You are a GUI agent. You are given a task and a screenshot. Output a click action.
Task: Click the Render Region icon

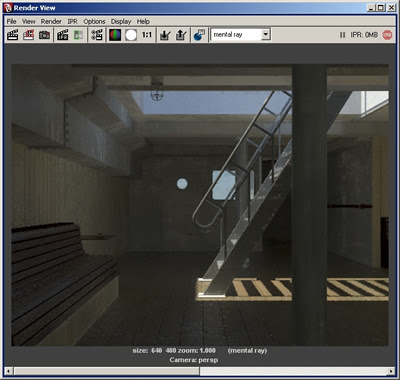[29, 35]
